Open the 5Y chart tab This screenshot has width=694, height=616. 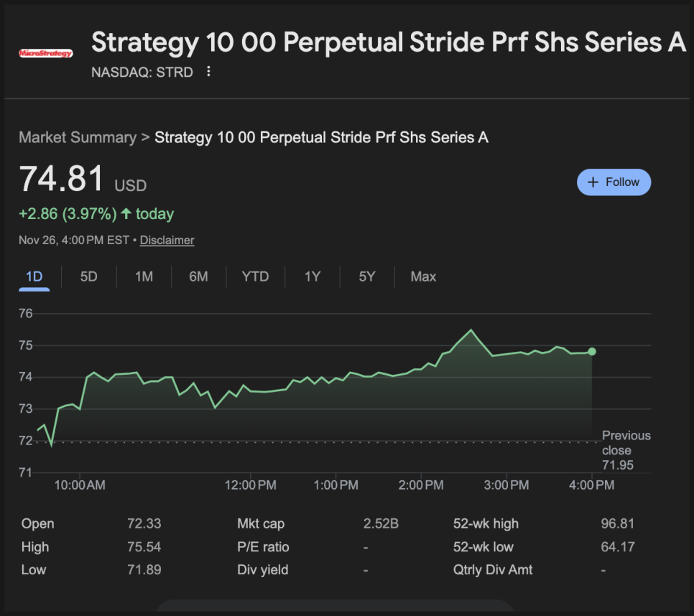tap(366, 276)
